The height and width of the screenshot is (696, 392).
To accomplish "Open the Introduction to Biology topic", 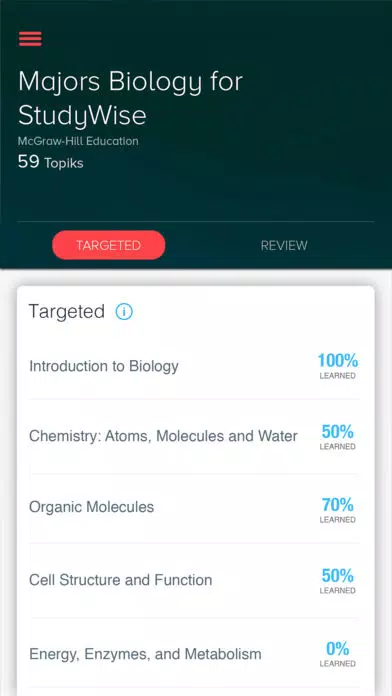I will coord(194,366).
